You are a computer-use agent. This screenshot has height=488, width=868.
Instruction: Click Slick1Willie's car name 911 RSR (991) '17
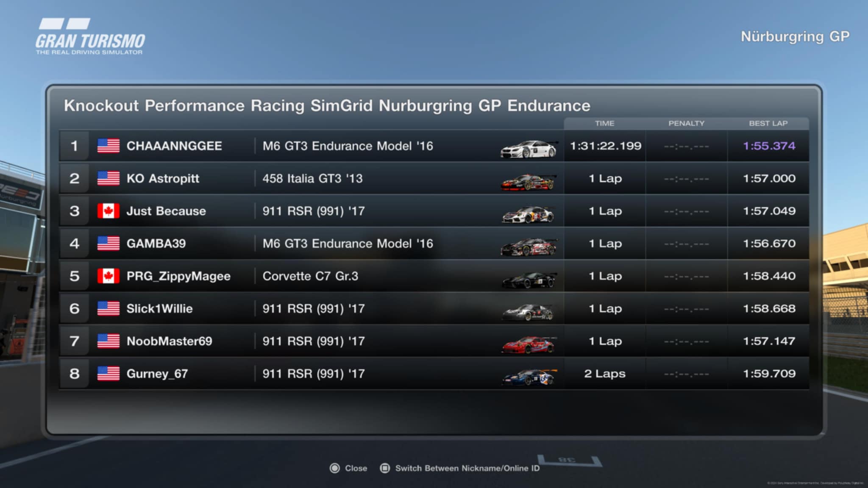tap(314, 308)
